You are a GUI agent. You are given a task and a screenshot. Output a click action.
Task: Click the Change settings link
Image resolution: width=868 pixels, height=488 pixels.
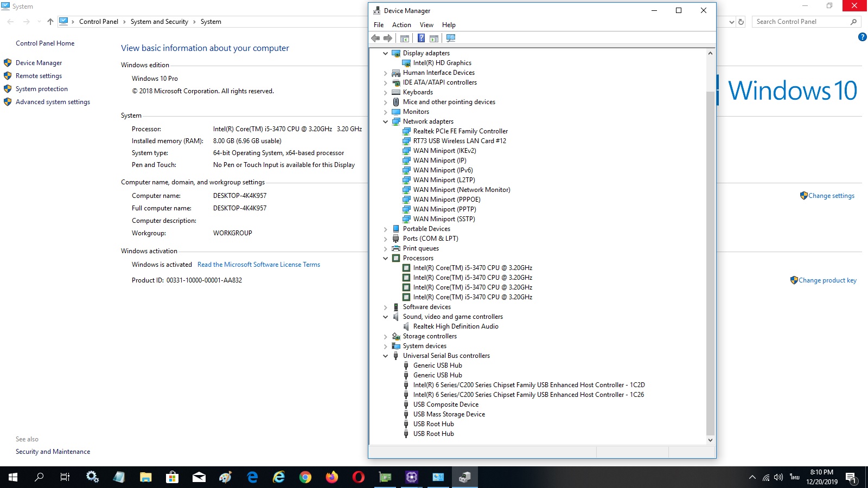click(x=831, y=196)
